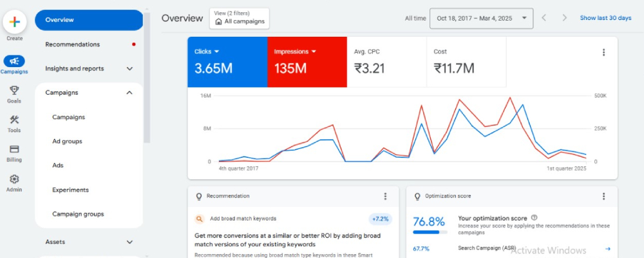Open Recommendation card three-dot menu

(x=385, y=196)
